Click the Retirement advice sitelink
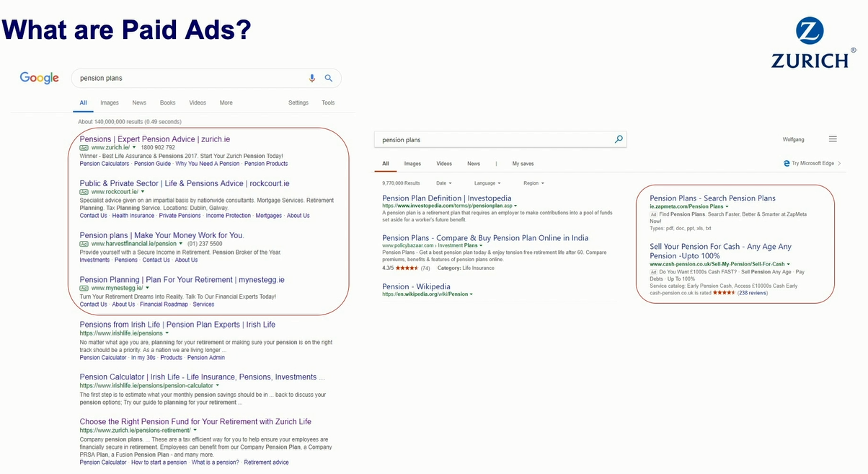The width and height of the screenshot is (868, 474). 266,462
